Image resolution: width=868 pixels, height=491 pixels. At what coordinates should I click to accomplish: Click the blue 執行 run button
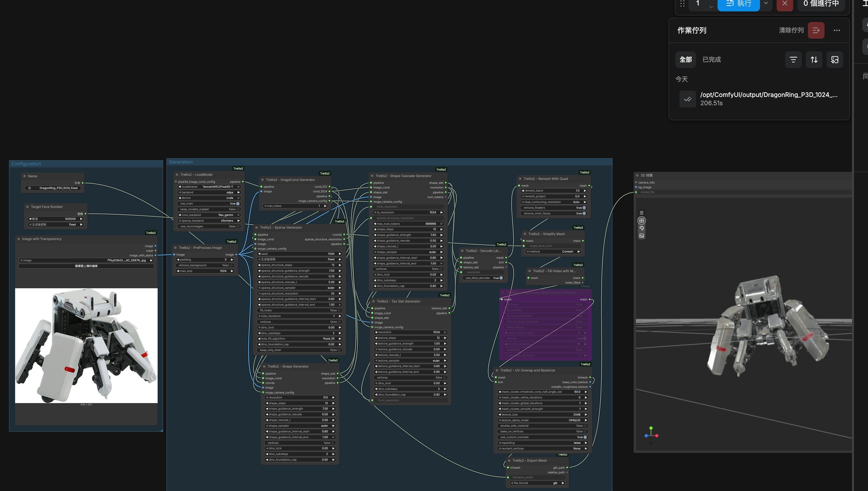click(x=739, y=4)
